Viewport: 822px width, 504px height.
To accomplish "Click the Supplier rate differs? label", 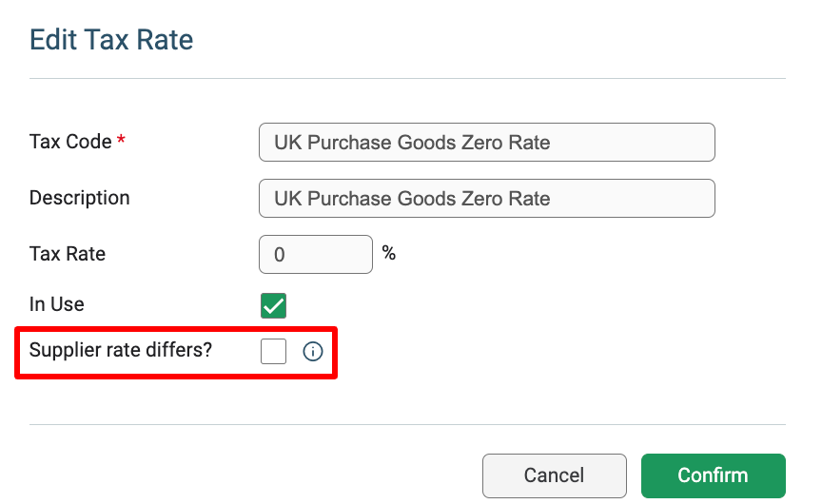I will pyautogui.click(x=121, y=349).
